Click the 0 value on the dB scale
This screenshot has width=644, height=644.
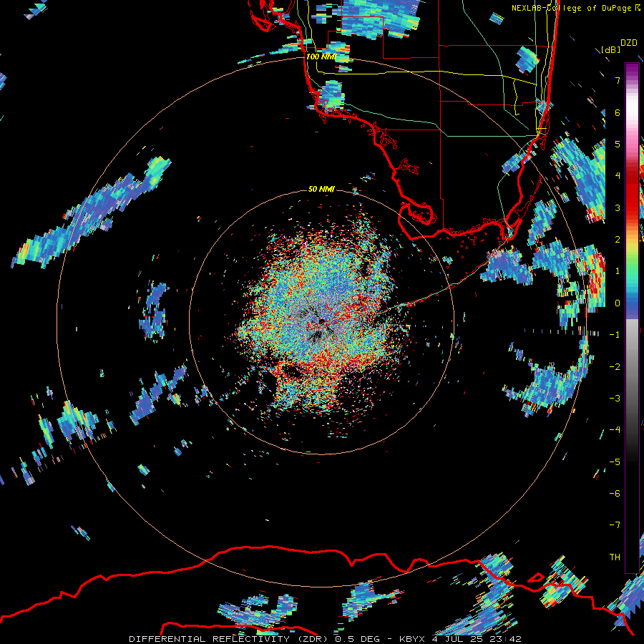[618, 303]
